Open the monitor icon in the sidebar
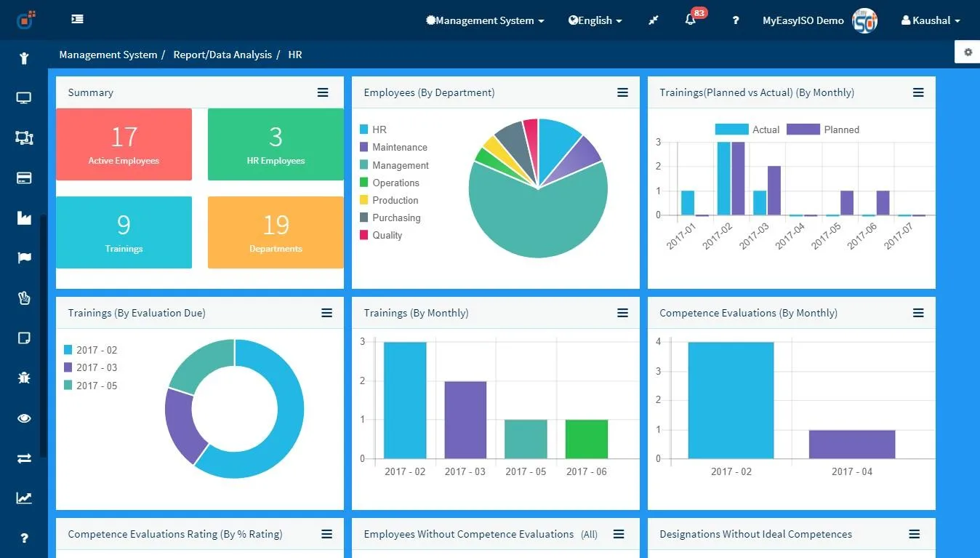This screenshot has width=980, height=558. click(x=24, y=98)
